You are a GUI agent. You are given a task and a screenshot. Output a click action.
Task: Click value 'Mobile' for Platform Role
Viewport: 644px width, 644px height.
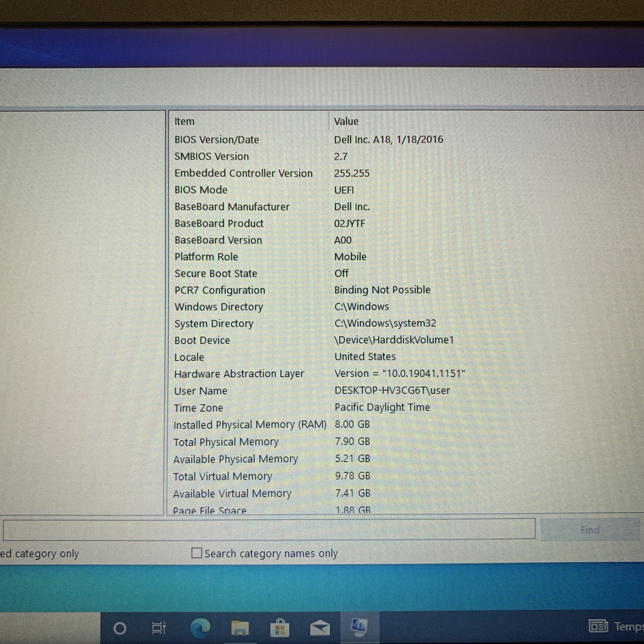(x=351, y=257)
